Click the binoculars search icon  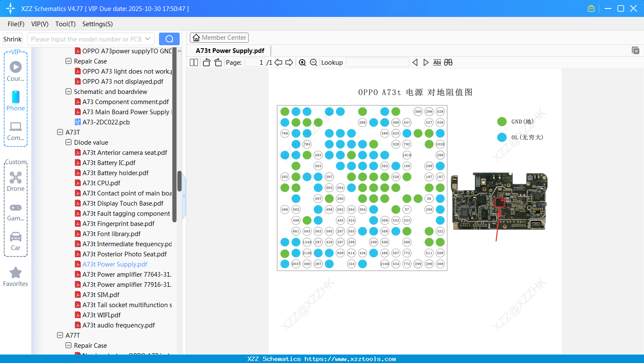pyautogui.click(x=448, y=63)
